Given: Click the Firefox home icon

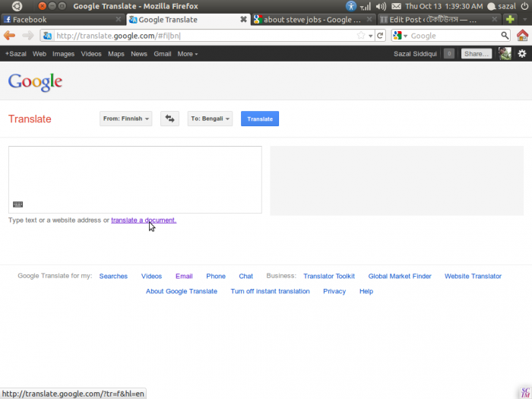Looking at the screenshot, I should [x=523, y=35].
